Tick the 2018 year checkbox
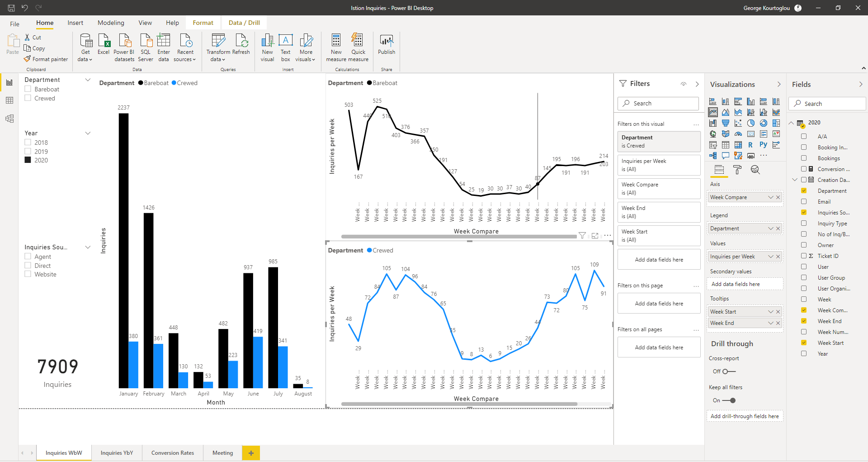 tap(28, 142)
